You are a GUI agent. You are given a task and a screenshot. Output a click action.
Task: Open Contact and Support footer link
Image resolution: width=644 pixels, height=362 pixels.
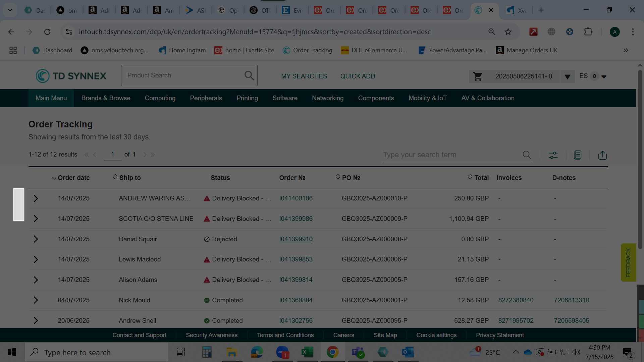[x=139, y=335]
